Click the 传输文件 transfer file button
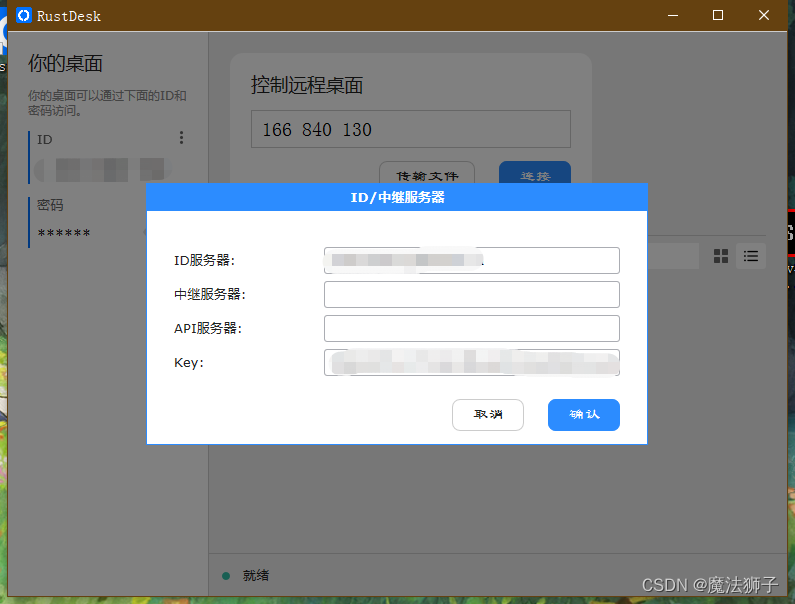The height and width of the screenshot is (604, 795). click(x=427, y=173)
